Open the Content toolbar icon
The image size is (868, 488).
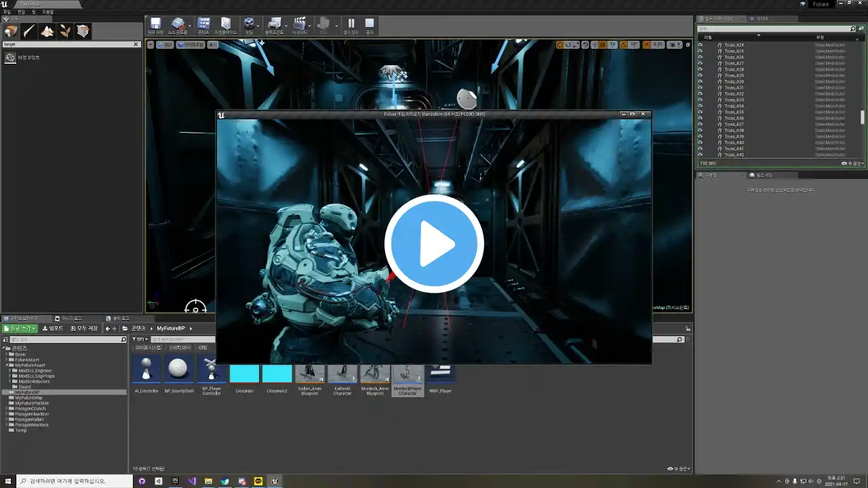pos(203,26)
